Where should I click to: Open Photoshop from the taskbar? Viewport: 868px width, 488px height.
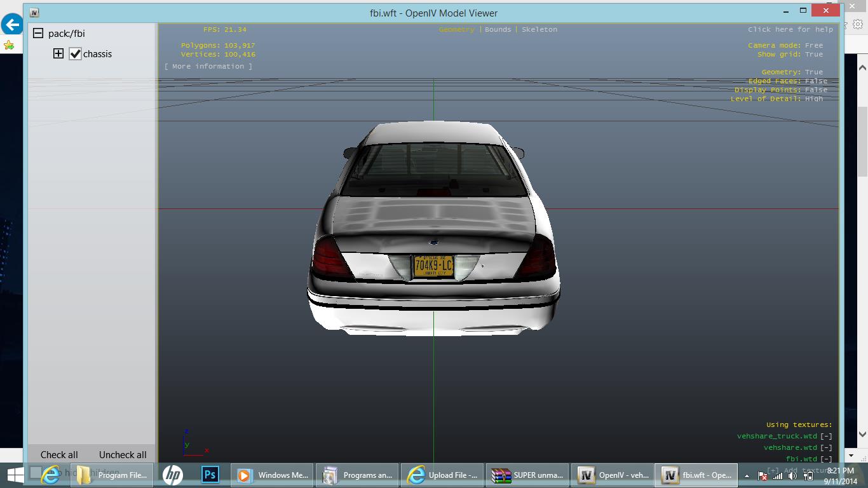(x=210, y=475)
